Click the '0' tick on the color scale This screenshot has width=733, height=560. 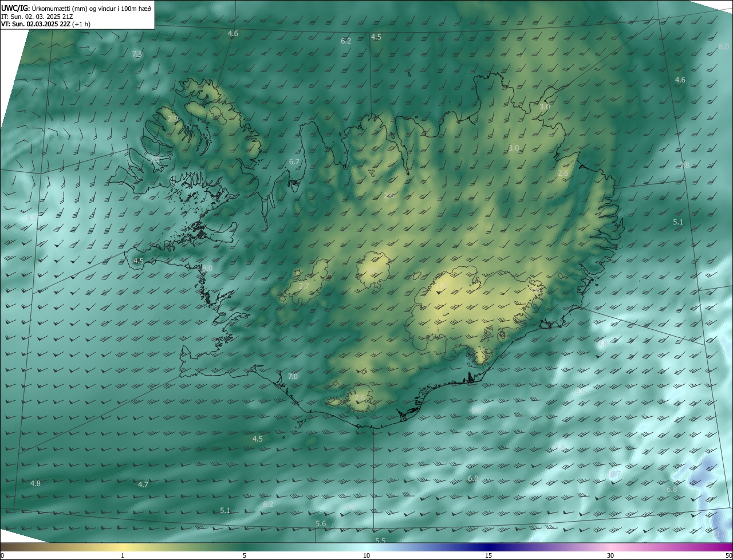(x=2, y=556)
